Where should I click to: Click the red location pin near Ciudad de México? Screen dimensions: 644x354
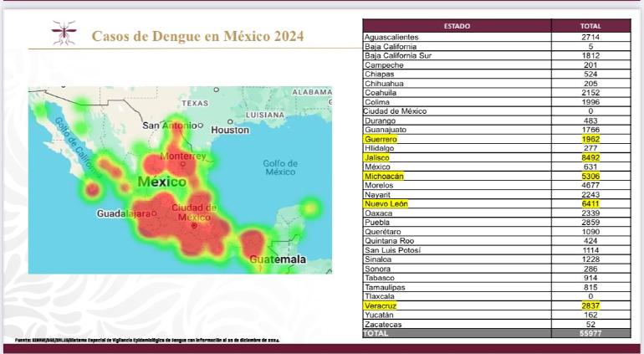194,224
